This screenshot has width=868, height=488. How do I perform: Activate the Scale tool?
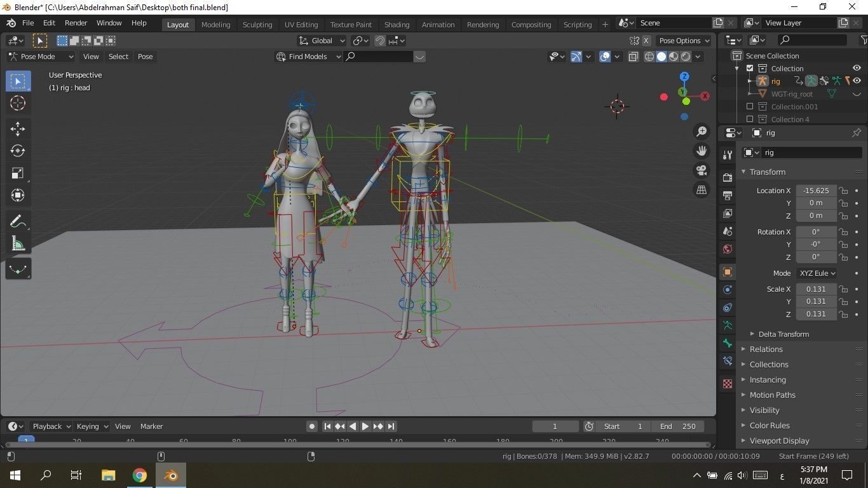tap(18, 173)
